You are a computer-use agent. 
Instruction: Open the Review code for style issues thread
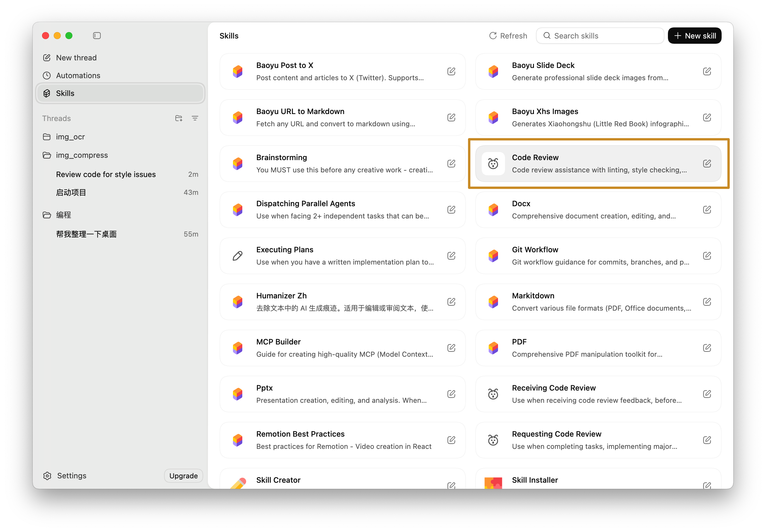click(x=106, y=174)
